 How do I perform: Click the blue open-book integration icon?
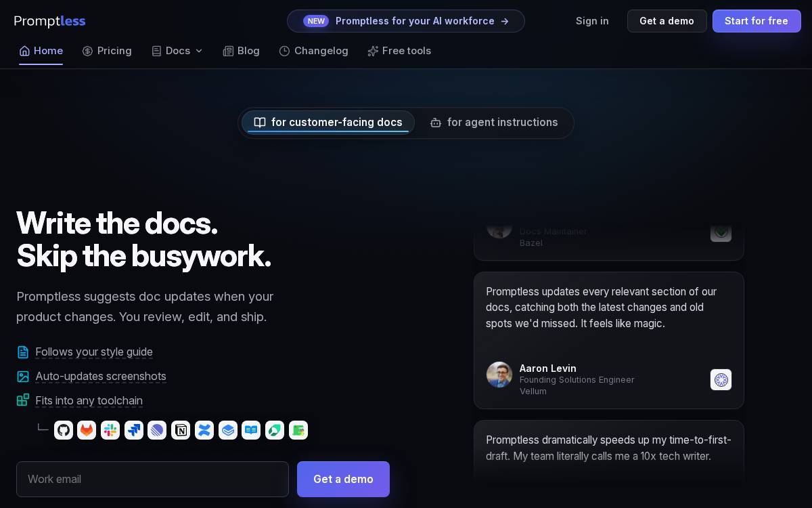[251, 430]
